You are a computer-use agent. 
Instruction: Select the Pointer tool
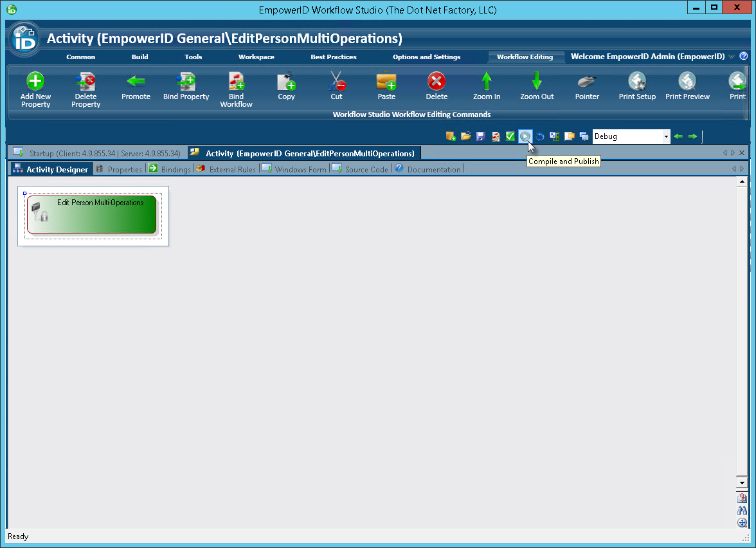click(x=586, y=87)
